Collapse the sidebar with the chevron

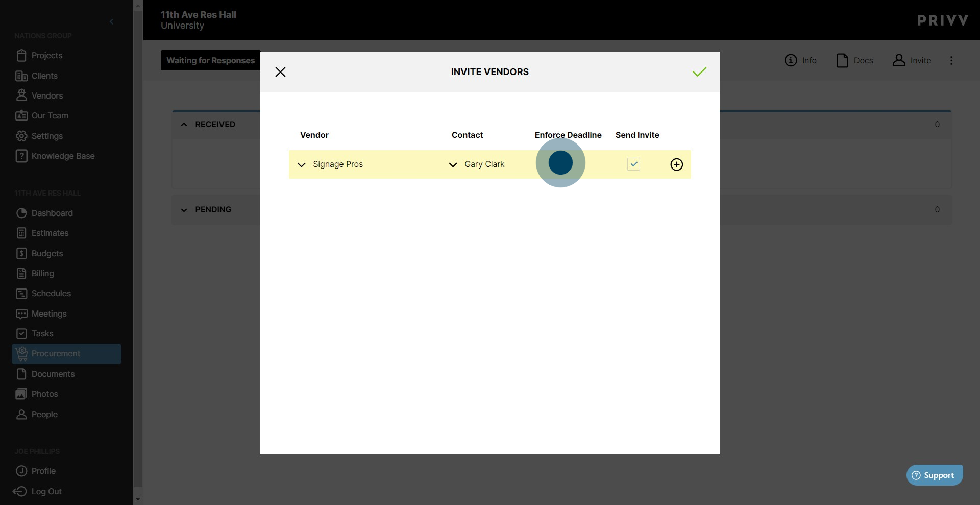pyautogui.click(x=111, y=21)
